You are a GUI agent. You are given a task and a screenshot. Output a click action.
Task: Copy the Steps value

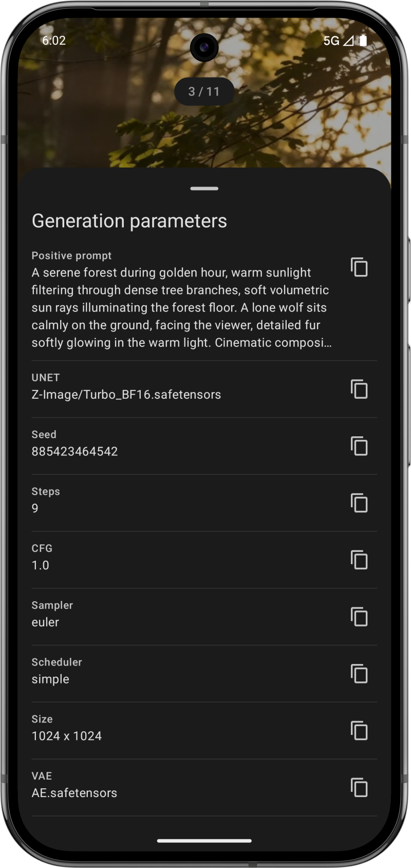pos(359,503)
